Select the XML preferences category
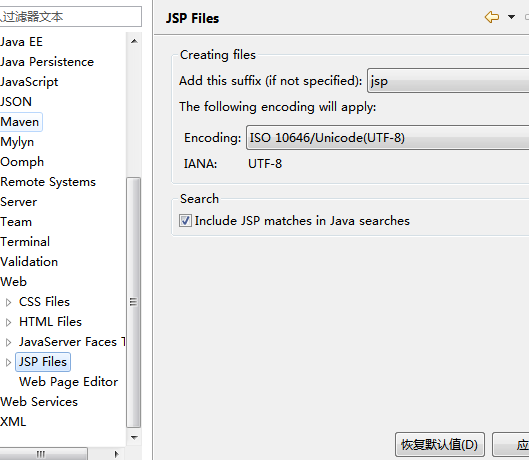This screenshot has width=529, height=460. pyautogui.click(x=13, y=422)
